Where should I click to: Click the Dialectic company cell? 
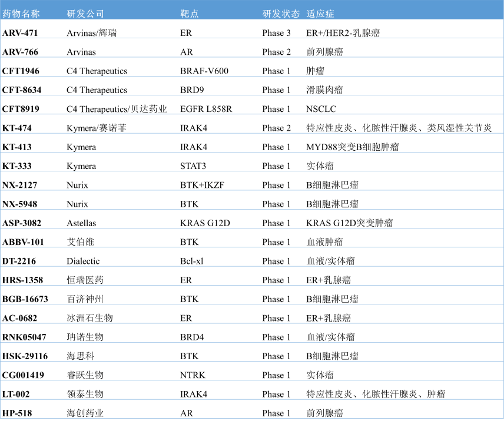tap(83, 261)
